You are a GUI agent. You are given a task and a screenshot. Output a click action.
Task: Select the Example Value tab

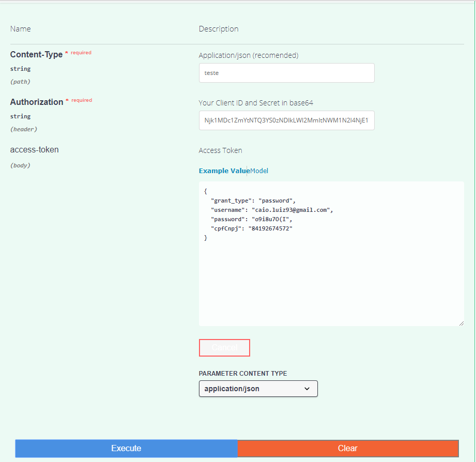[221, 171]
